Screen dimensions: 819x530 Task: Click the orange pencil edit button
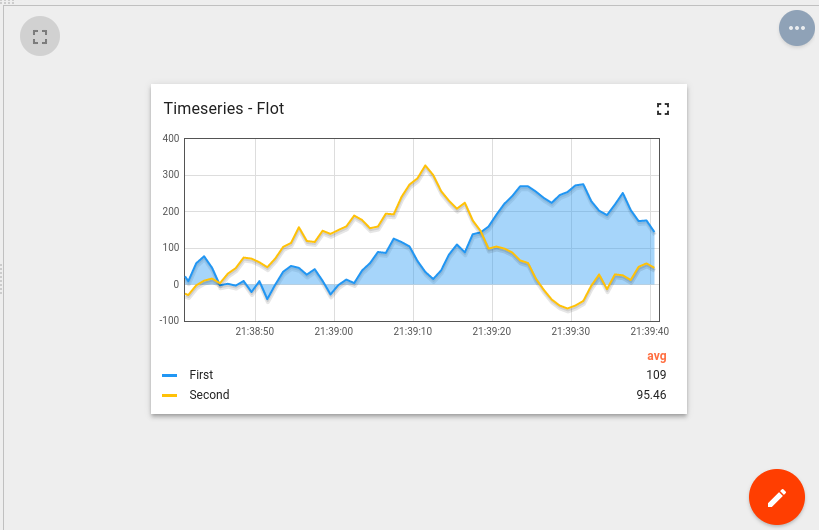tap(777, 497)
